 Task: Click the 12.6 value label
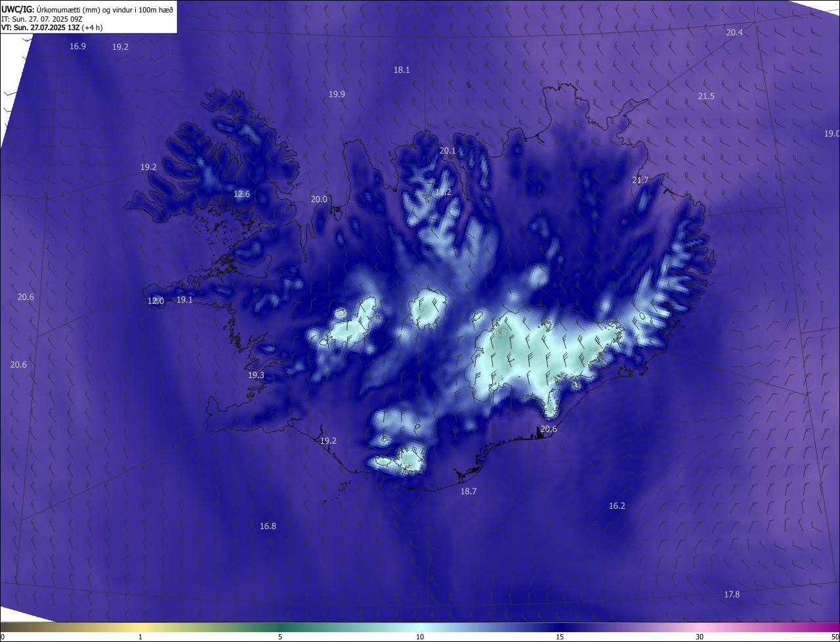[x=241, y=194]
